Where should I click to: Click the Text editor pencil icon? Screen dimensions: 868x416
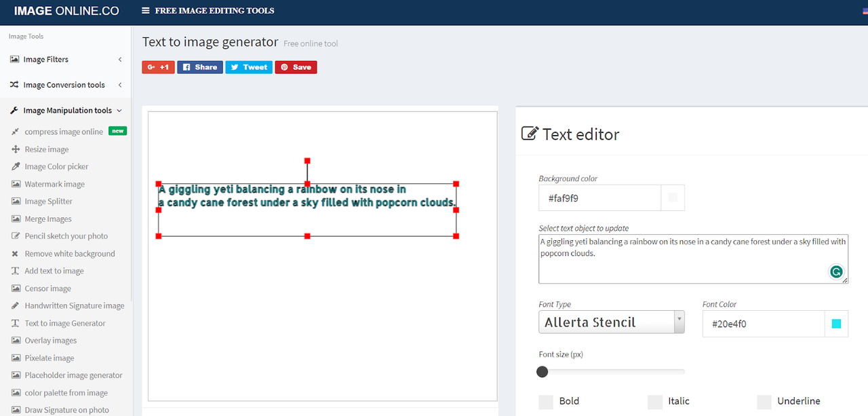point(530,133)
